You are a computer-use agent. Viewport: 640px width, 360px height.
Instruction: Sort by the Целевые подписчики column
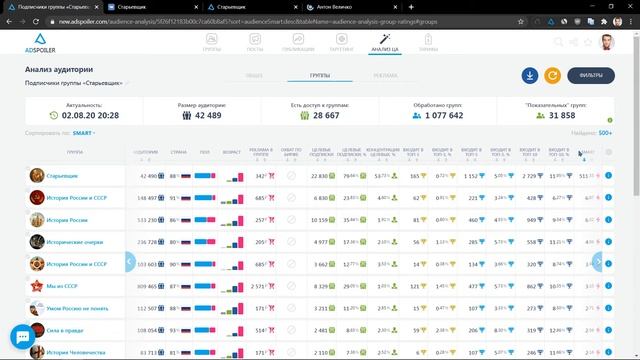coord(321,152)
